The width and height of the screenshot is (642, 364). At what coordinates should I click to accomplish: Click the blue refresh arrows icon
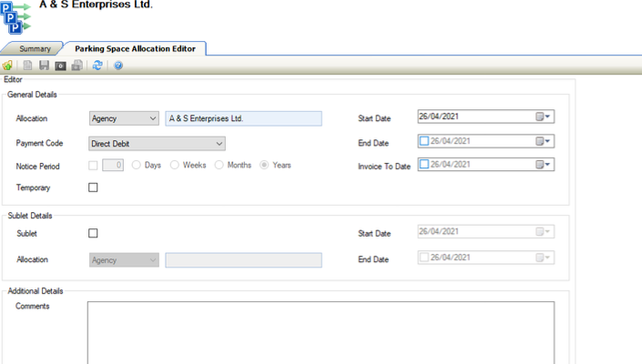point(97,66)
